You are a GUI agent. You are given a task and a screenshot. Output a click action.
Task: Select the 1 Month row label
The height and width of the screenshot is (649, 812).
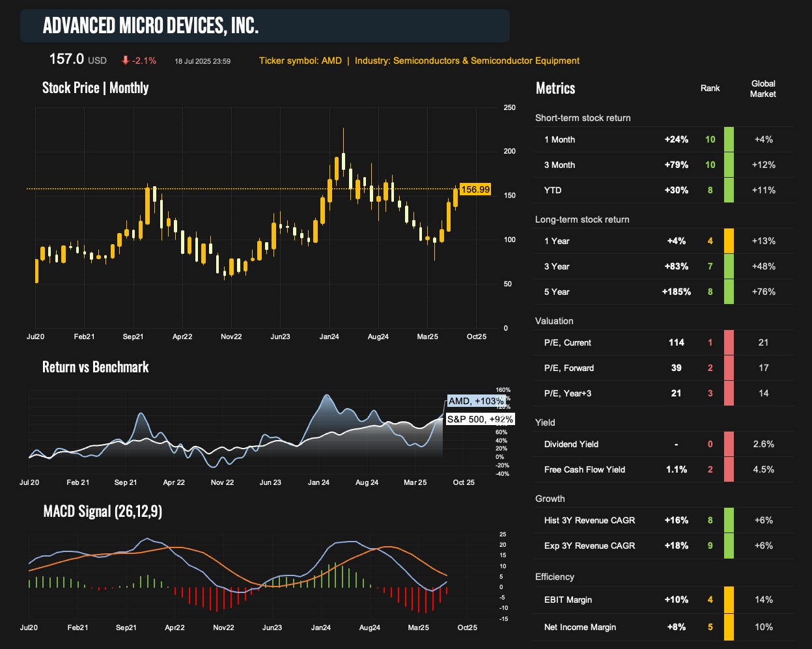(x=559, y=139)
